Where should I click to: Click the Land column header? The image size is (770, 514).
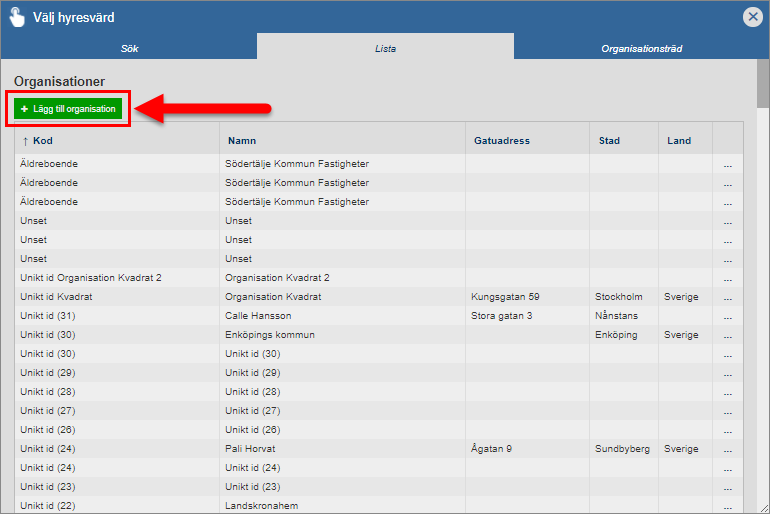pyautogui.click(x=679, y=141)
